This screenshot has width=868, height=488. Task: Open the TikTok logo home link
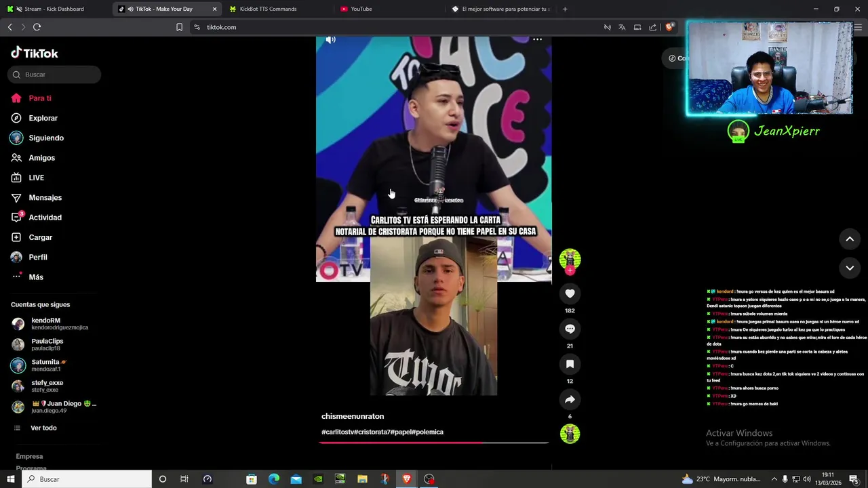(35, 53)
